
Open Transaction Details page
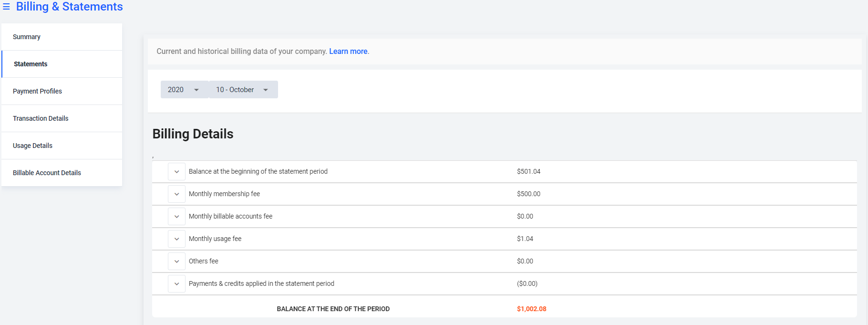[x=62, y=118]
